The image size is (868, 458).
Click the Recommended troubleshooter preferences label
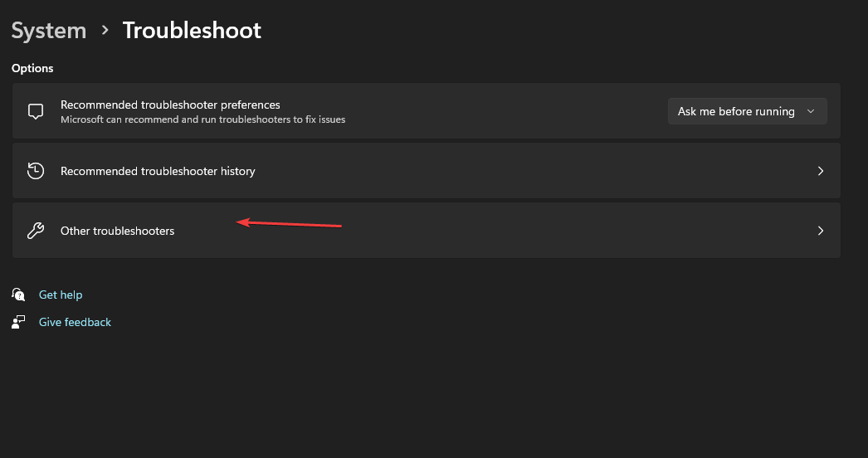click(170, 105)
